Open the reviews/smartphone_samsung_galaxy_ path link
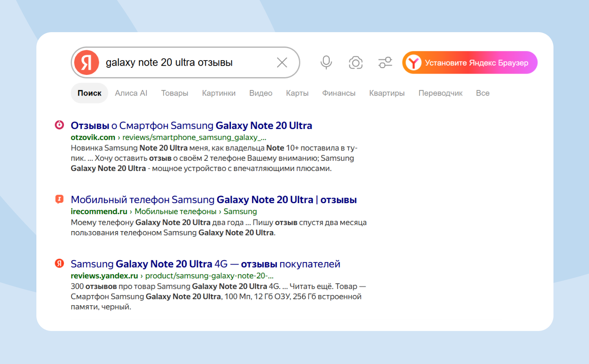 coord(194,138)
